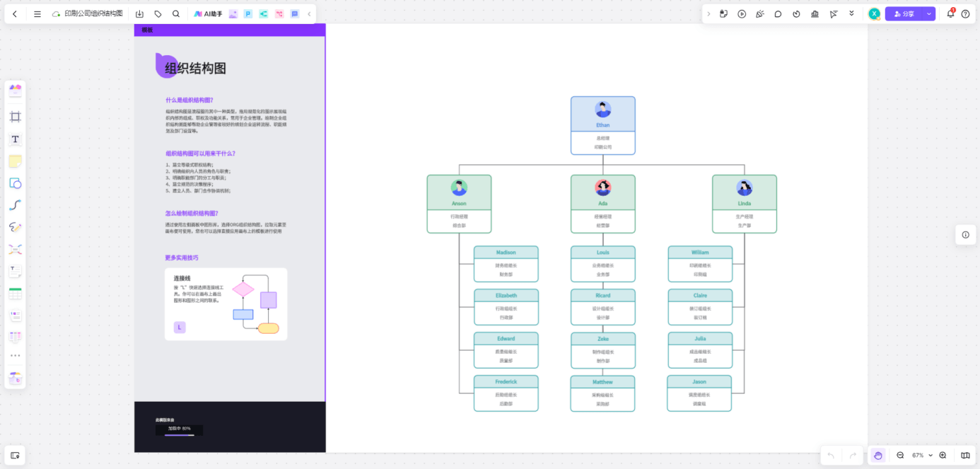980x469 pixels.
Task: Open the AI助手 assistant
Action: click(209, 13)
